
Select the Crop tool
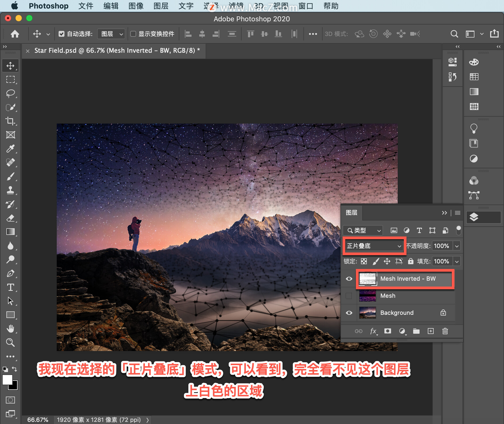point(10,121)
